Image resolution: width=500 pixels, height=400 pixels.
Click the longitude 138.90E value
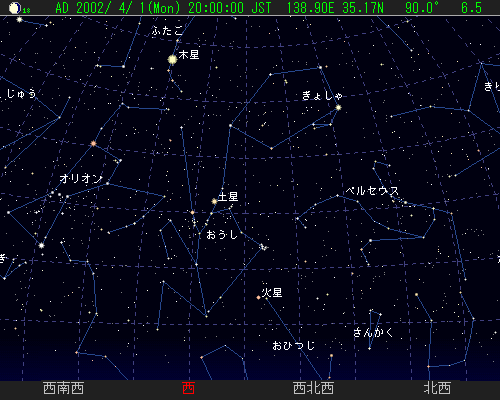pos(310,8)
